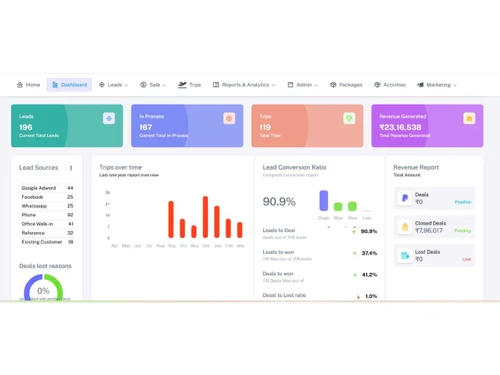The image size is (500, 375).
Task: Open the Trips nav item
Action: [190, 85]
